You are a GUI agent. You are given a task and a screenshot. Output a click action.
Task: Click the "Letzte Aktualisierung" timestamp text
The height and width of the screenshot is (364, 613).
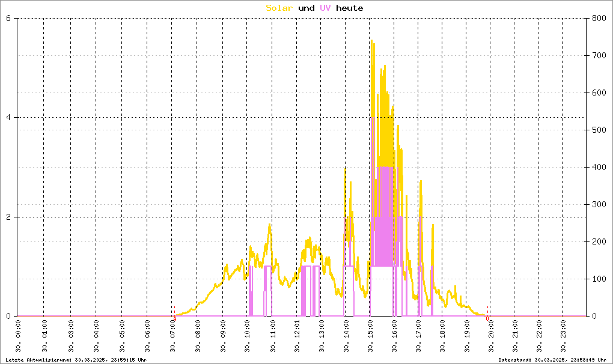point(75,360)
